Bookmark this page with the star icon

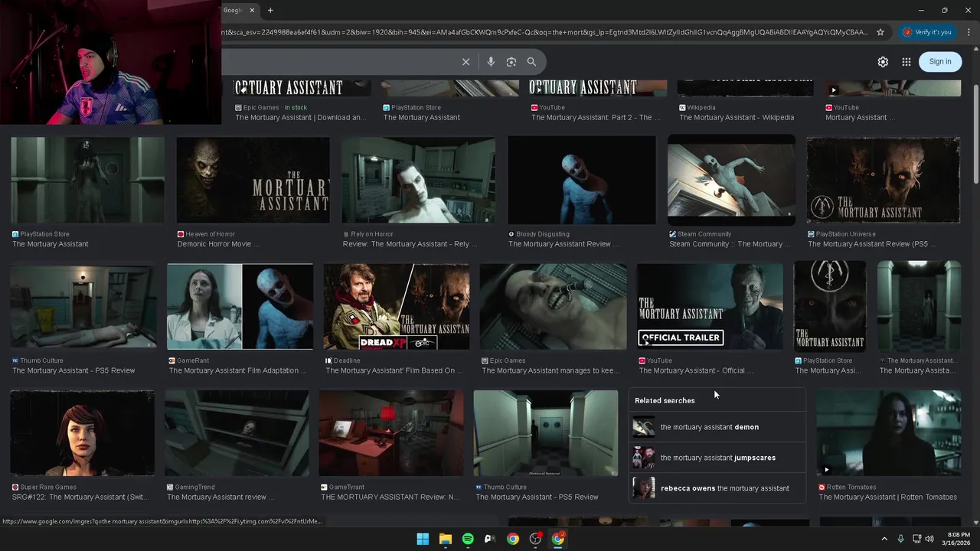(x=880, y=32)
